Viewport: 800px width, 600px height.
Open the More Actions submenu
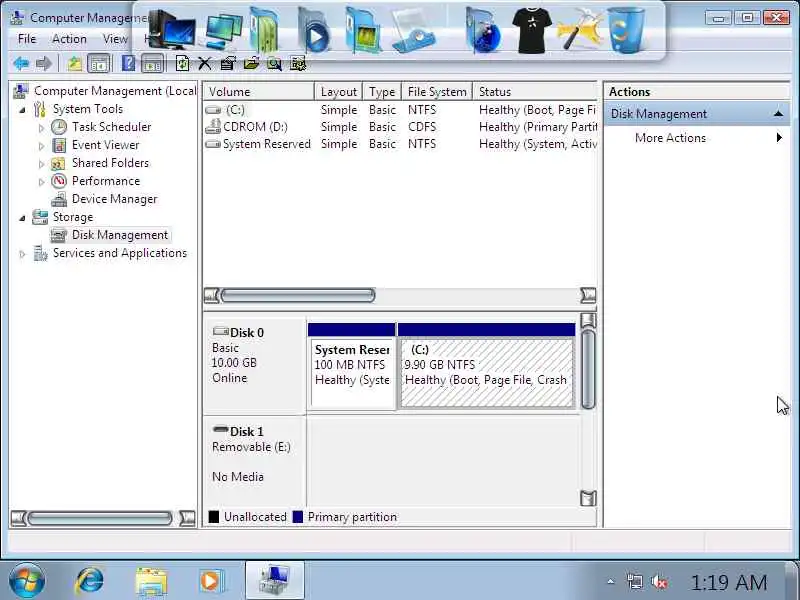click(697, 138)
